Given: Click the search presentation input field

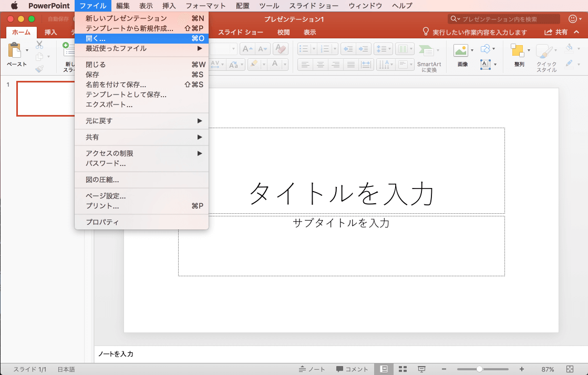Looking at the screenshot, I should click(504, 19).
